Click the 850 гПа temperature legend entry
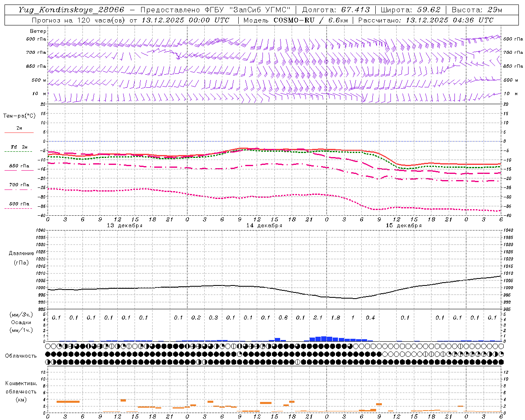 click(x=19, y=166)
